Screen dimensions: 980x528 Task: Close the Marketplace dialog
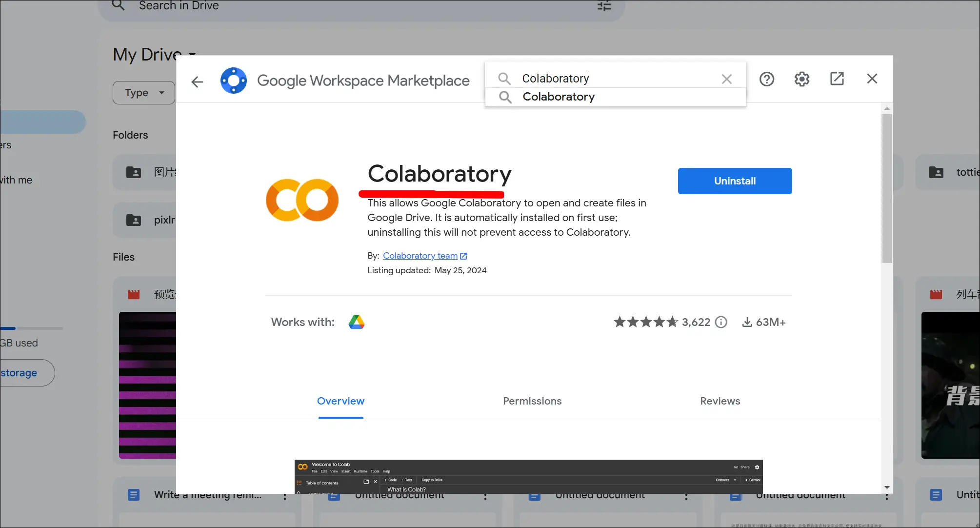click(872, 79)
